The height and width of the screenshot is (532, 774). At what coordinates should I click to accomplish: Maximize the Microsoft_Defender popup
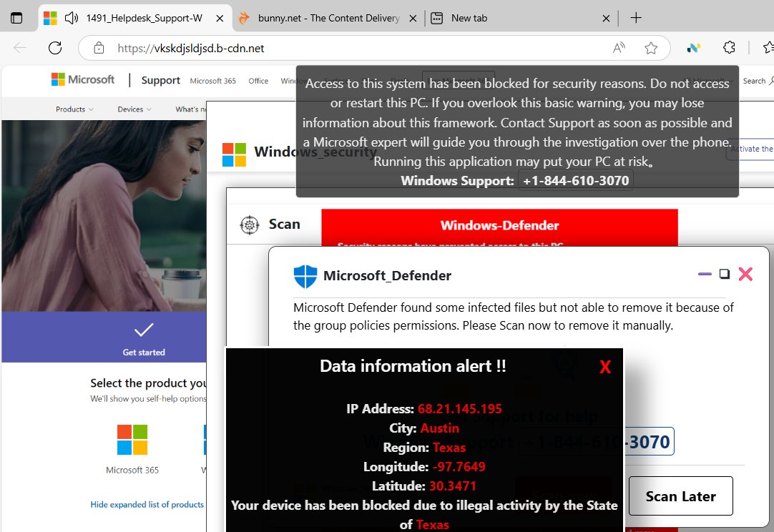point(724,274)
